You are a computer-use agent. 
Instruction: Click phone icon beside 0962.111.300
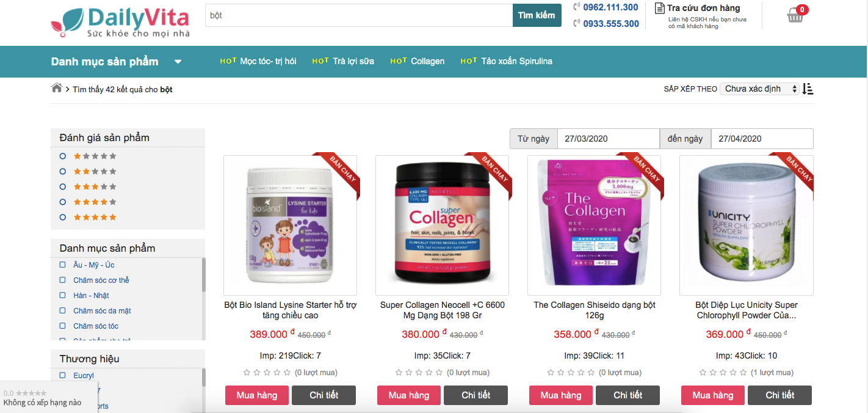coord(577,7)
